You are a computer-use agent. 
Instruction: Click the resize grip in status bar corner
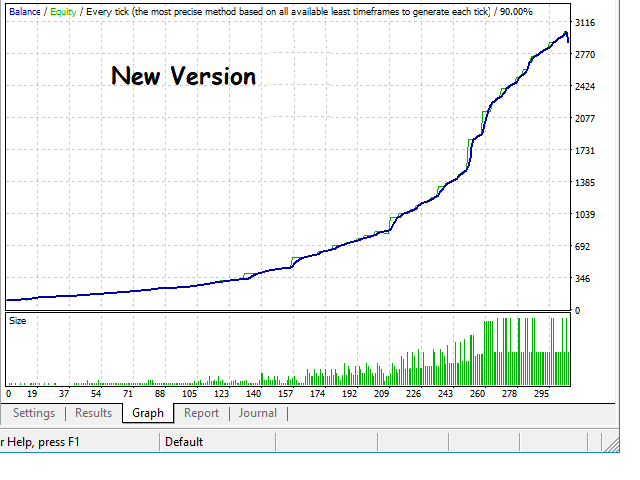coord(611,444)
